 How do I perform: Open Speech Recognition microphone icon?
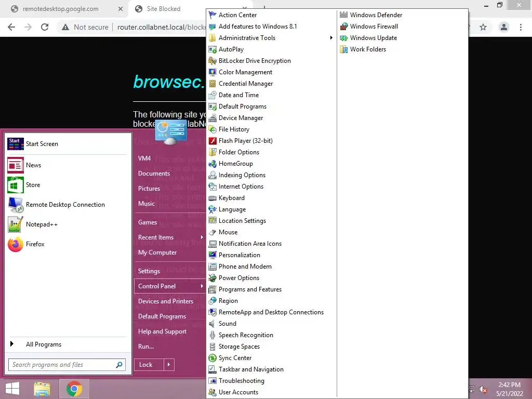(212, 335)
